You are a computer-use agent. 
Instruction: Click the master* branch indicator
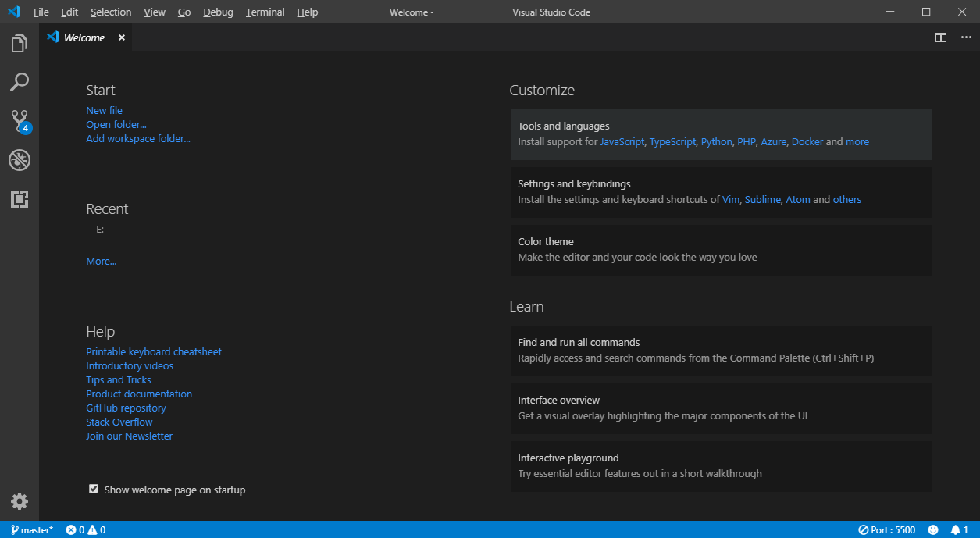point(32,529)
